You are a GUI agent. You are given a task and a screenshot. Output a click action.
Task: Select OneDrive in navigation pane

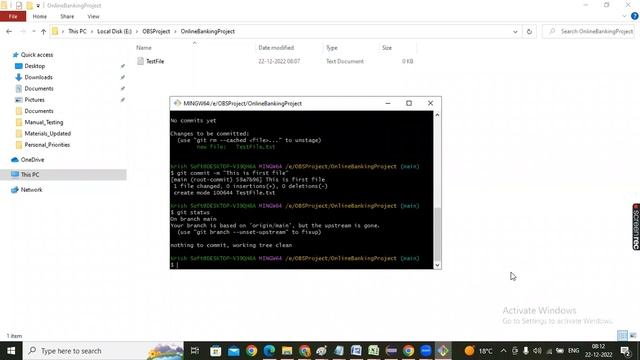click(x=32, y=160)
